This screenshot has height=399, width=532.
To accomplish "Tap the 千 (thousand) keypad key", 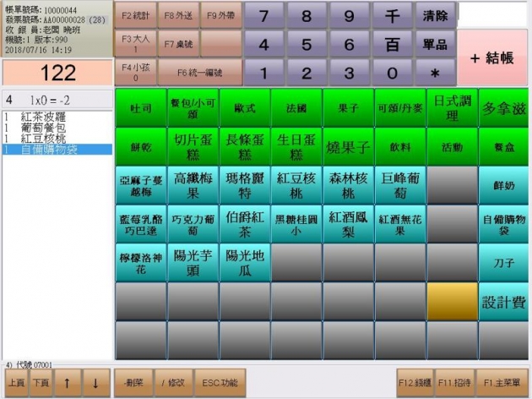I will tap(392, 16).
